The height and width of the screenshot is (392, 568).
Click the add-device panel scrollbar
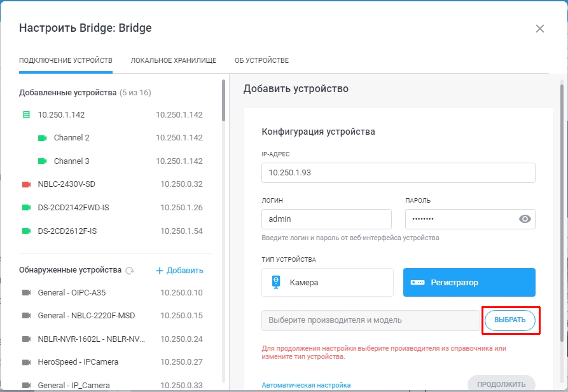tap(562, 213)
